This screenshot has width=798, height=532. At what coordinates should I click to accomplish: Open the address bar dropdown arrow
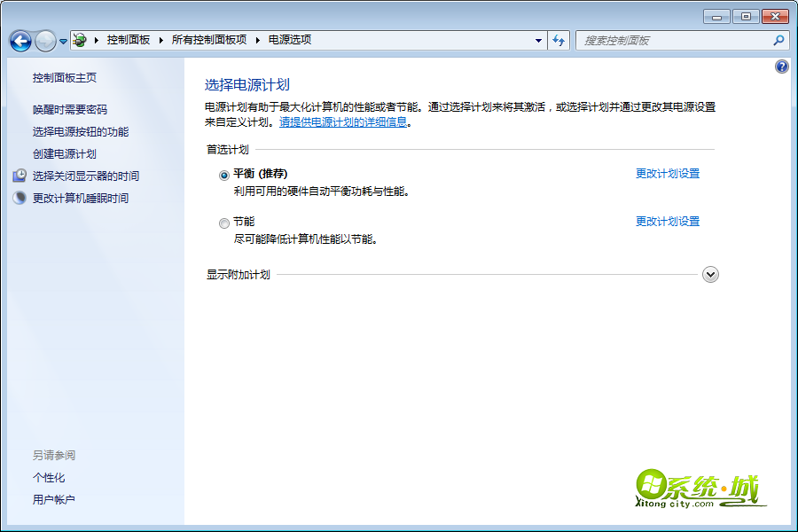pyautogui.click(x=538, y=40)
